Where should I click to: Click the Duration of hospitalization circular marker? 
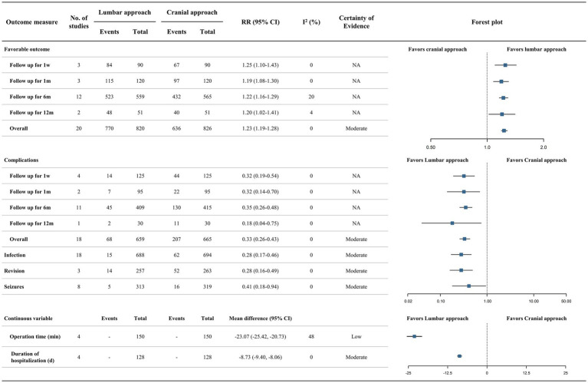[x=459, y=356]
